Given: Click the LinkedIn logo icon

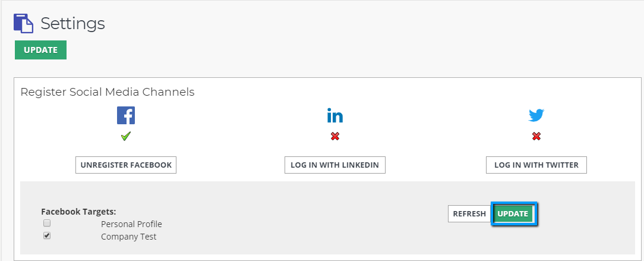Looking at the screenshot, I should [x=335, y=115].
